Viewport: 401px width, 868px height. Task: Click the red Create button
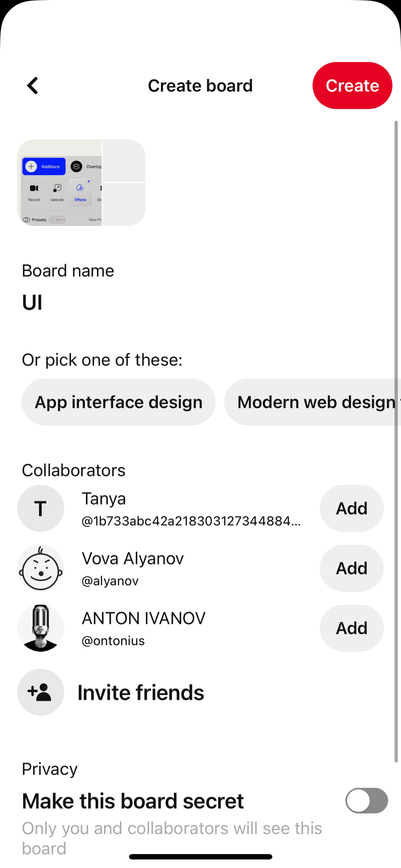click(x=352, y=86)
